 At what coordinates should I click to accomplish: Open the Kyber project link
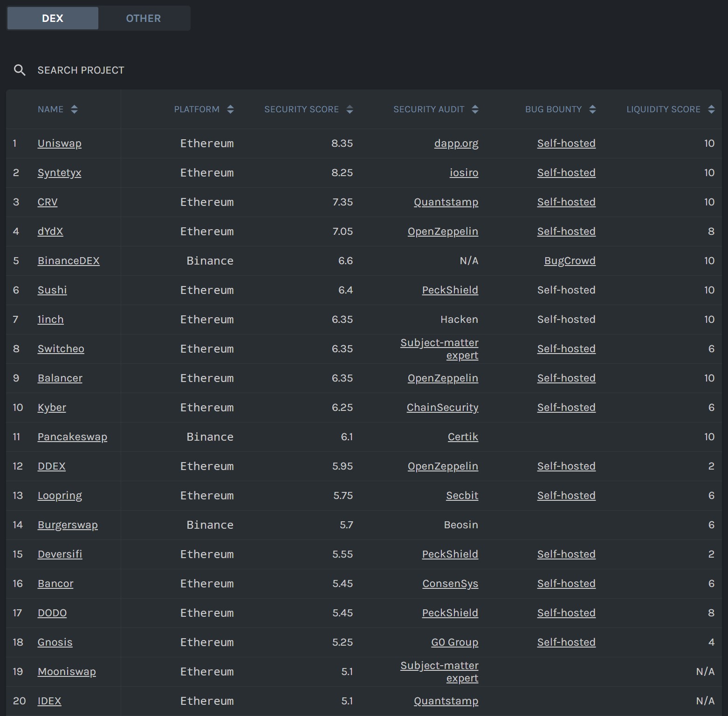pos(52,408)
